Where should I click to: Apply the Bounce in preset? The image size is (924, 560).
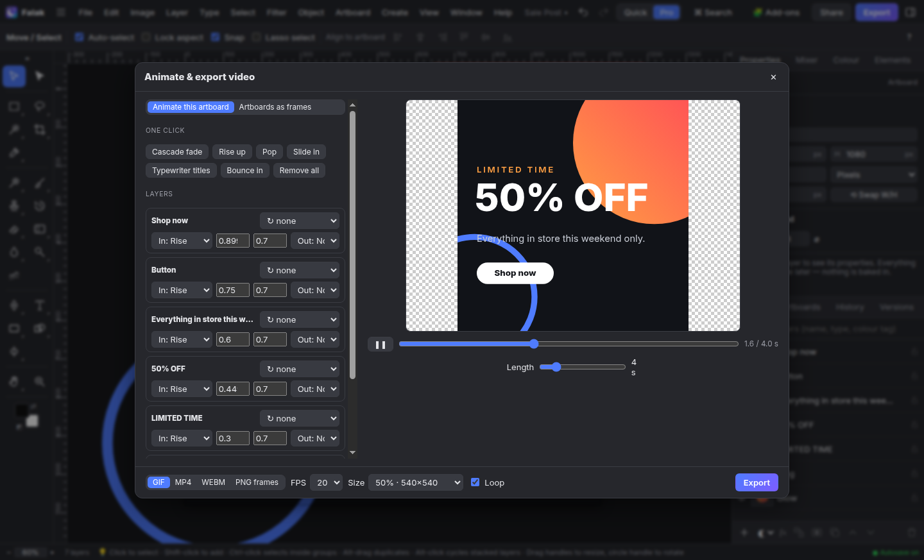pos(244,171)
